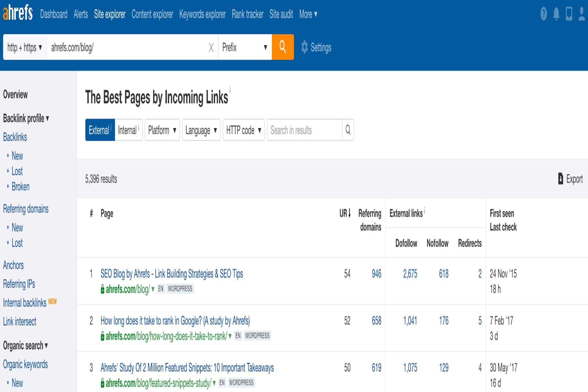Click the ahrefs logo
The height and width of the screenshot is (392, 588).
click(x=18, y=13)
